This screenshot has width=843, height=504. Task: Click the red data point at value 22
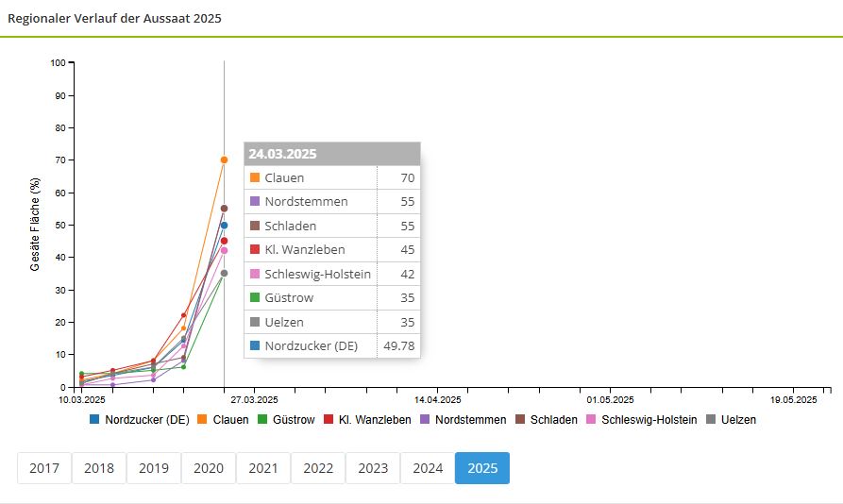(183, 315)
